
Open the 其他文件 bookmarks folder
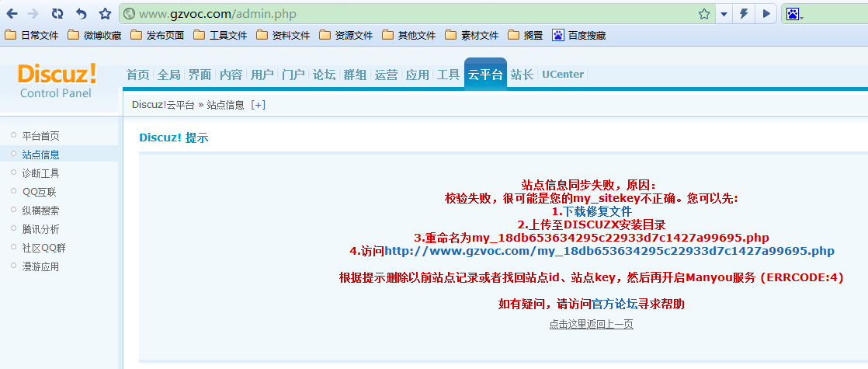[x=409, y=36]
